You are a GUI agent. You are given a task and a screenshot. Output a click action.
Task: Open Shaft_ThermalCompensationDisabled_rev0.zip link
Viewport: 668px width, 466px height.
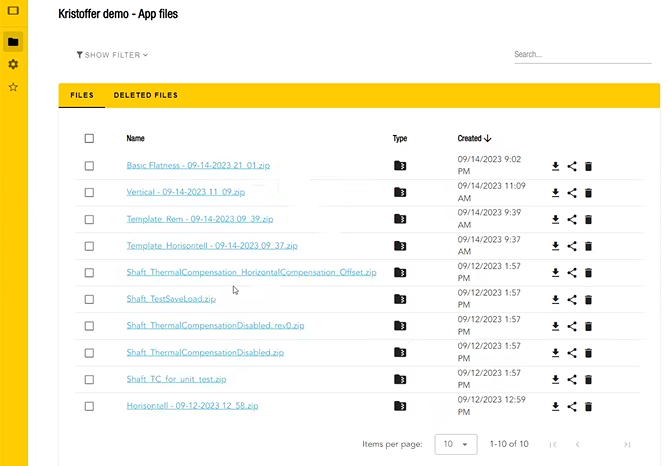point(215,326)
